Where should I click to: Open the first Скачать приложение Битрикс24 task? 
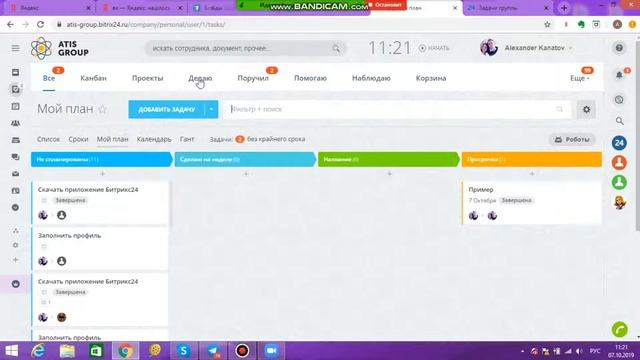pos(100,203)
